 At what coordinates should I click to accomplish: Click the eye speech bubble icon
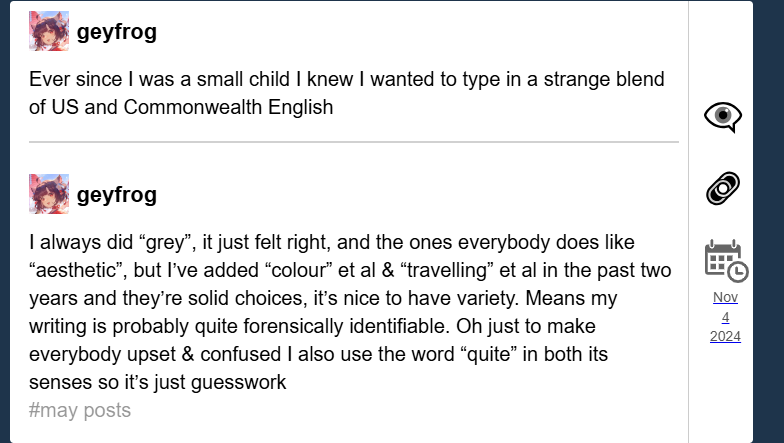(x=723, y=116)
